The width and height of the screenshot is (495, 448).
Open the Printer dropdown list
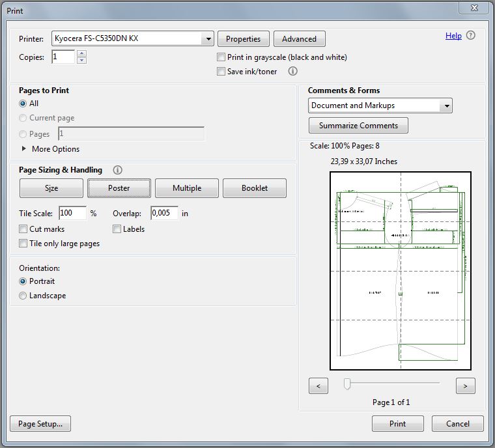click(x=133, y=38)
